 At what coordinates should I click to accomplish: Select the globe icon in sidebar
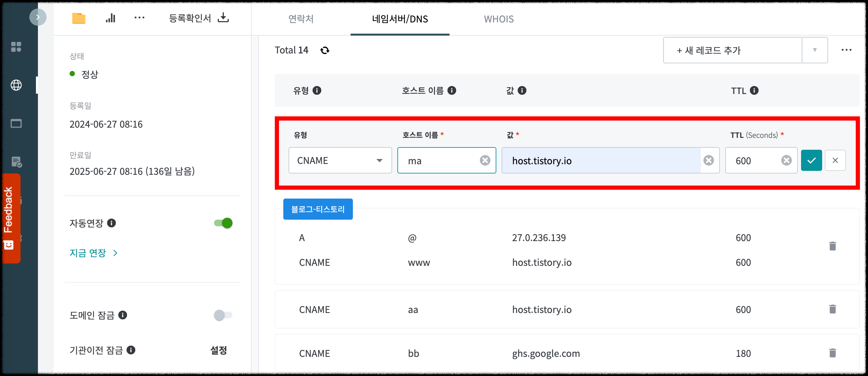click(16, 85)
